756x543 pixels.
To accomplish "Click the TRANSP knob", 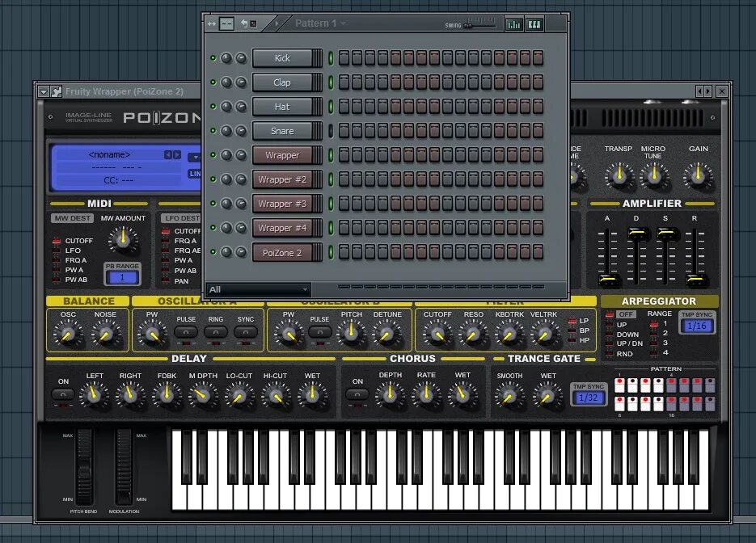I will coord(619,175).
